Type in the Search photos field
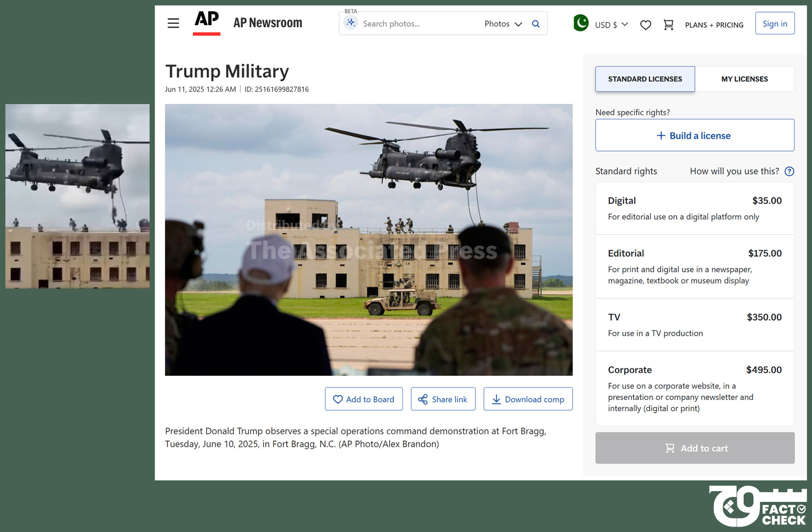 click(x=417, y=24)
